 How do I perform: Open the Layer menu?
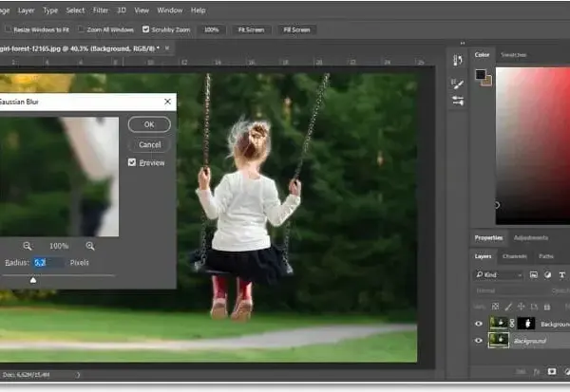coord(27,10)
